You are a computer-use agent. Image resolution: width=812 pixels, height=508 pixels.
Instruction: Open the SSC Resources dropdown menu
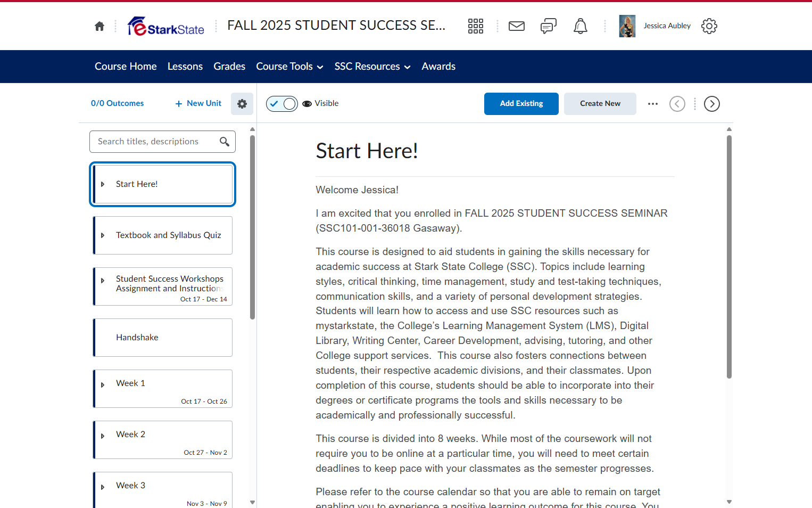pos(372,67)
